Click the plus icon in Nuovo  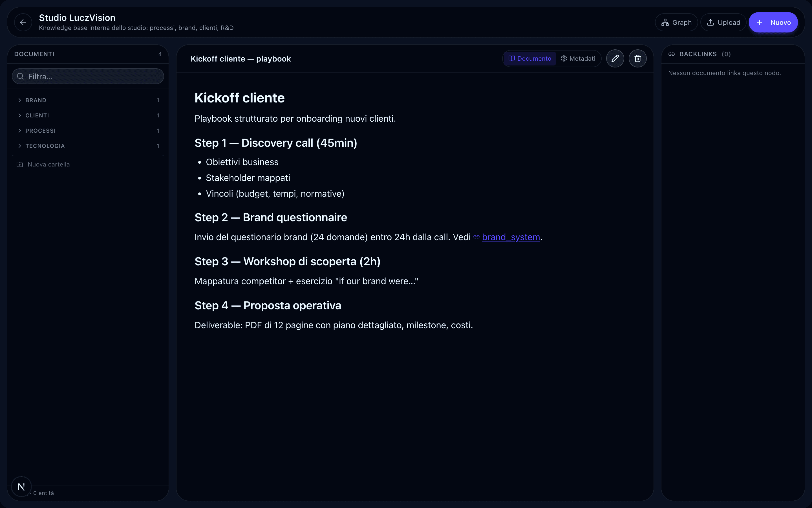pos(760,23)
